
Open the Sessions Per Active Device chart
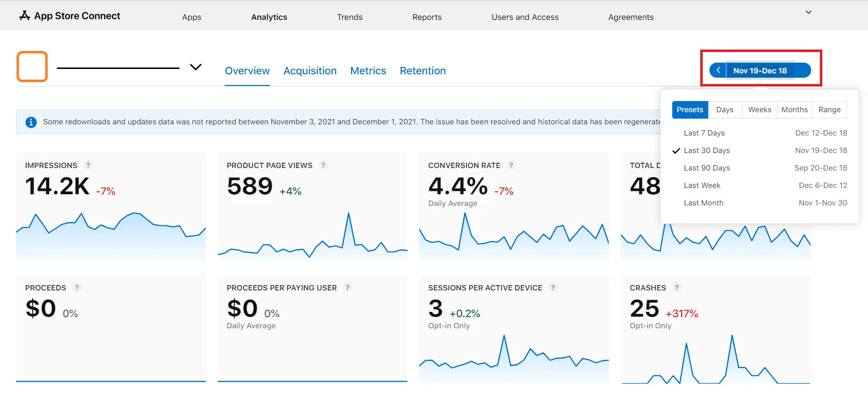514,329
